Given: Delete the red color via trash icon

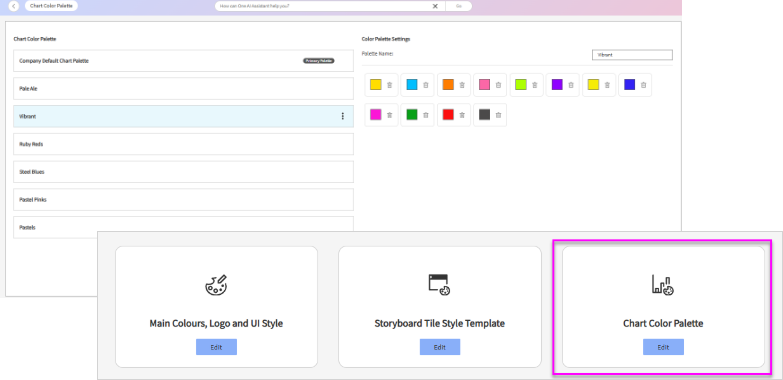Looking at the screenshot, I should pos(462,115).
